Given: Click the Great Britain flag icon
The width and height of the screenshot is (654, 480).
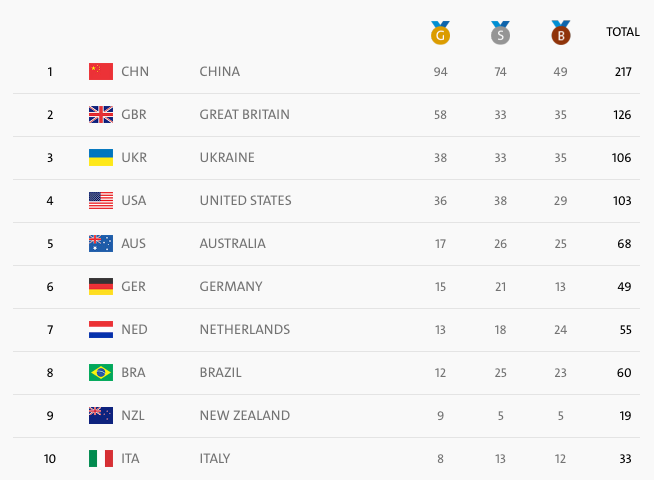Looking at the screenshot, I should tap(101, 114).
